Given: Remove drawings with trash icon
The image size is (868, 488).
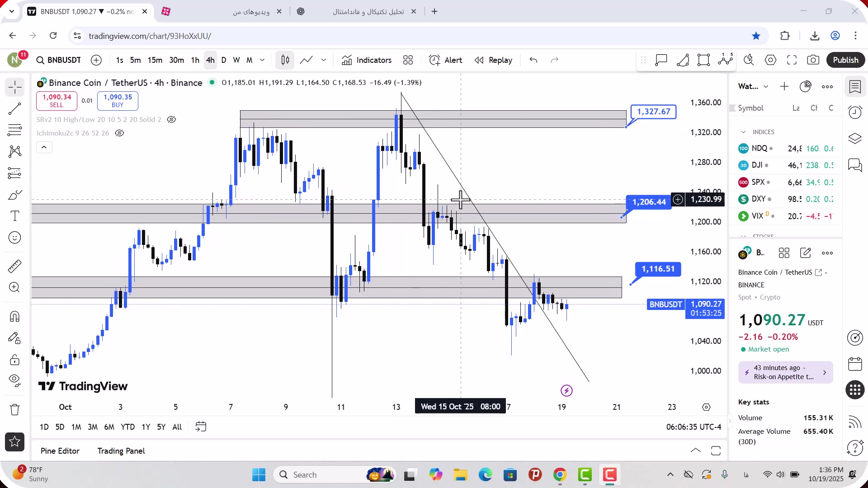Looking at the screenshot, I should click(15, 410).
